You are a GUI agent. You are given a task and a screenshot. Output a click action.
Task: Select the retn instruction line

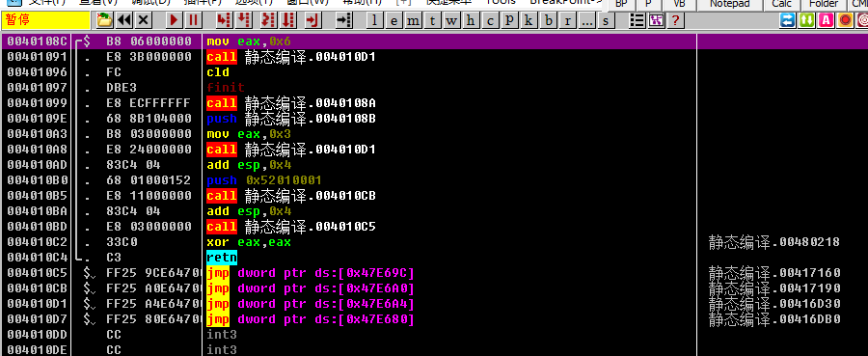point(349,258)
